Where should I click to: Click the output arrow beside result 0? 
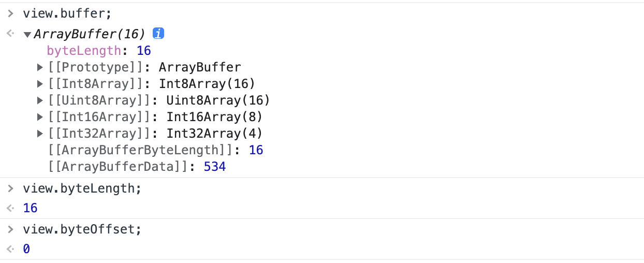tap(10, 249)
